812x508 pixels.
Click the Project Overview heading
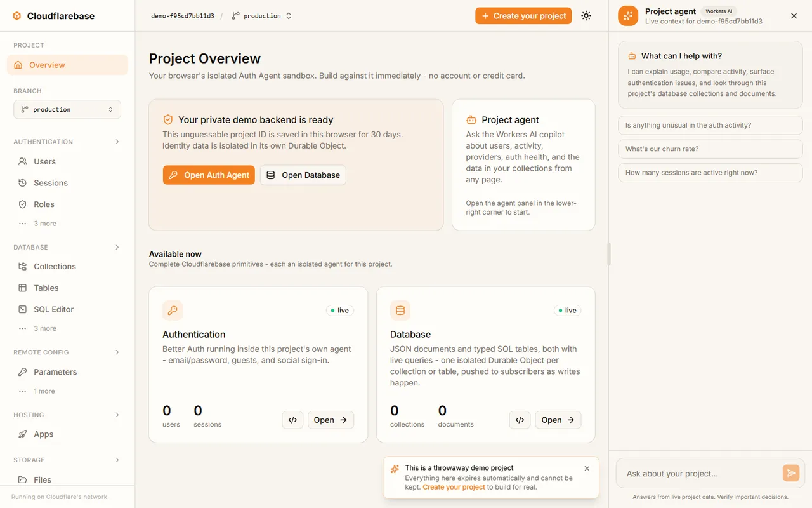[x=205, y=58]
